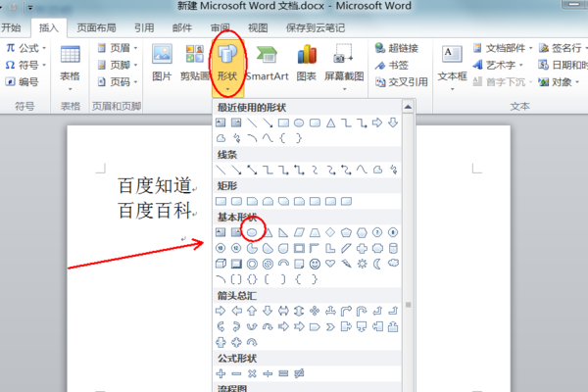Insert a 交叉引用 cross-reference
Image resolution: width=588 pixels, height=392 pixels.
(402, 81)
